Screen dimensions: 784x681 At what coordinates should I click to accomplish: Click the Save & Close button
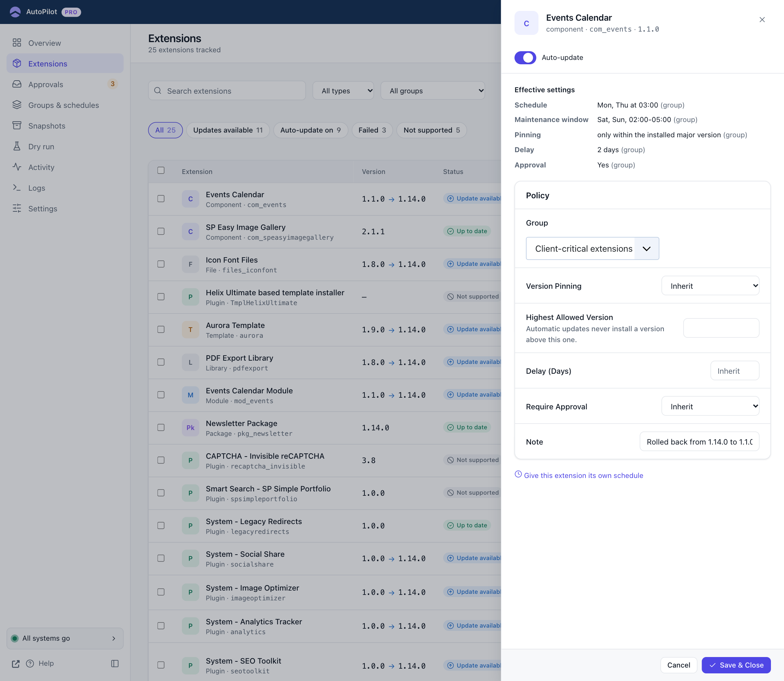click(x=736, y=665)
